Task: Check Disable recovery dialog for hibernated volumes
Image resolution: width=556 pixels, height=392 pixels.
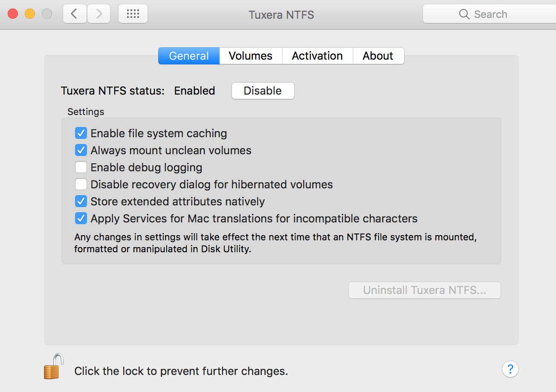Action: point(81,184)
